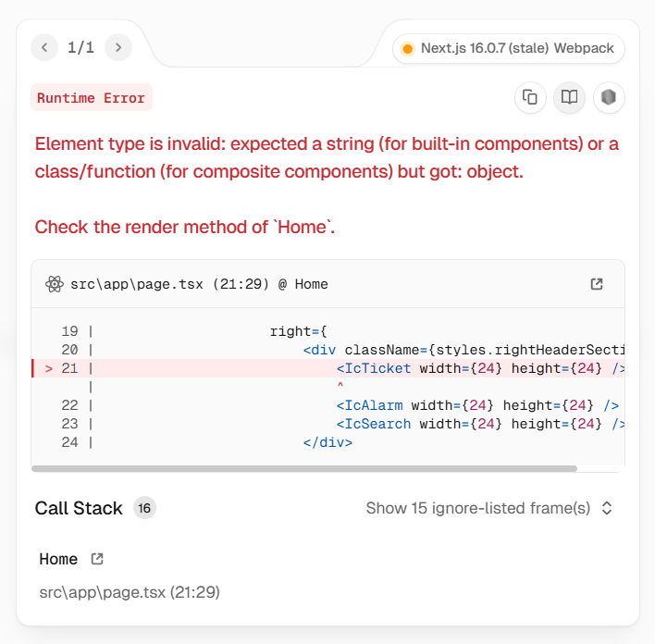Open page.tsx in editor from code frame

[x=597, y=284]
